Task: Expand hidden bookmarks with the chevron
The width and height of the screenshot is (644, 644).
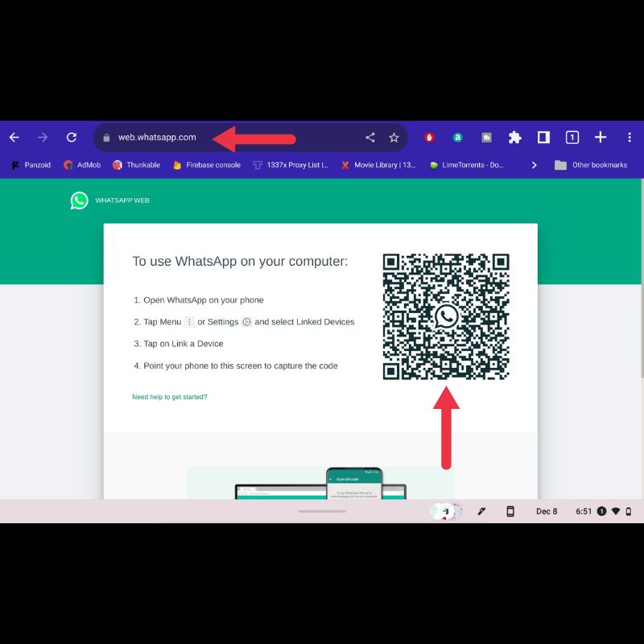Action: (534, 165)
